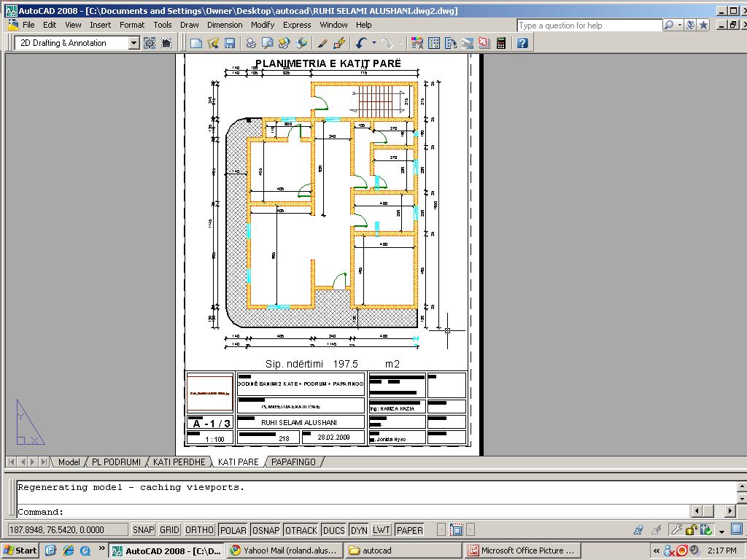Viewport: 747px width, 560px height.
Task: Select the Match Properties brush icon
Action: [x=322, y=43]
